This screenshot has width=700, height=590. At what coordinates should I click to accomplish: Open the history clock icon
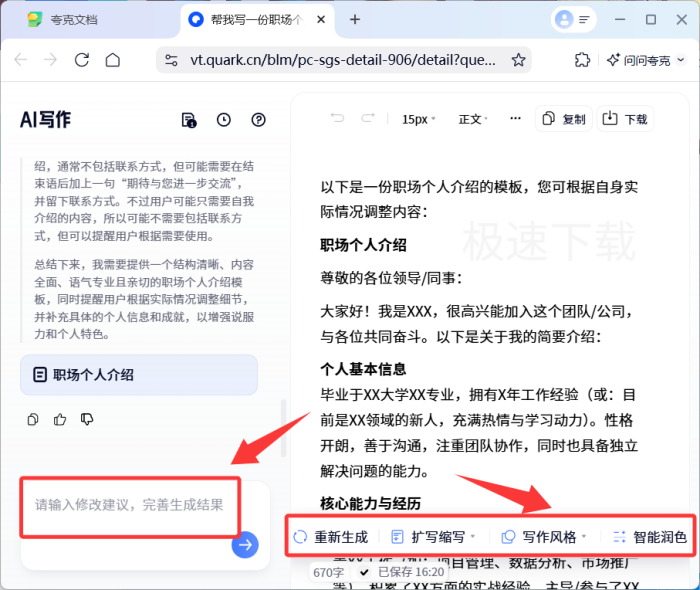(224, 120)
